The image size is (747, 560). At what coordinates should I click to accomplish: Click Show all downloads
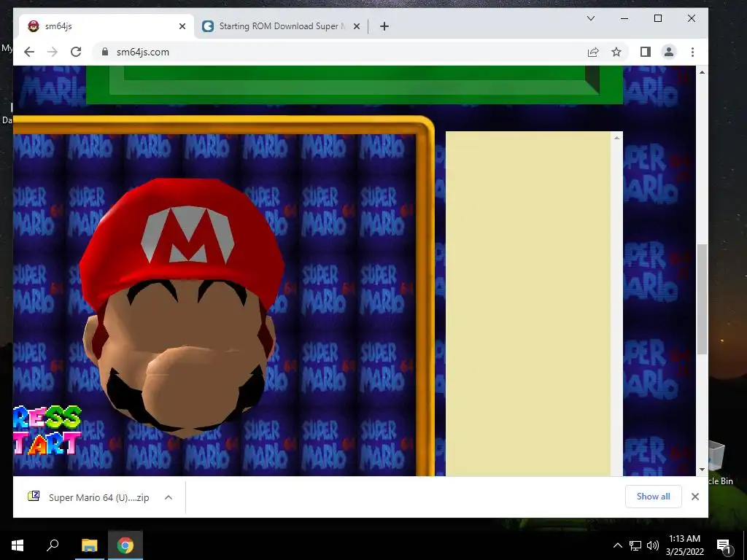[653, 497]
